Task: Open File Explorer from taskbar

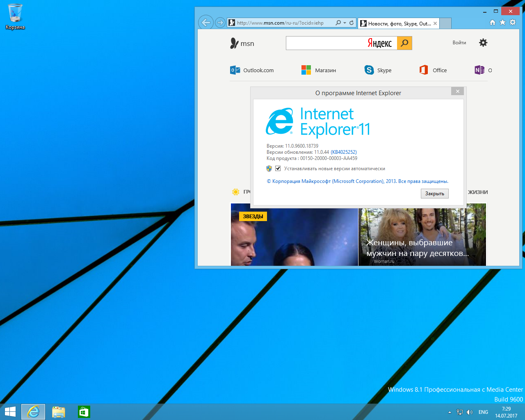Action: pyautogui.click(x=59, y=412)
